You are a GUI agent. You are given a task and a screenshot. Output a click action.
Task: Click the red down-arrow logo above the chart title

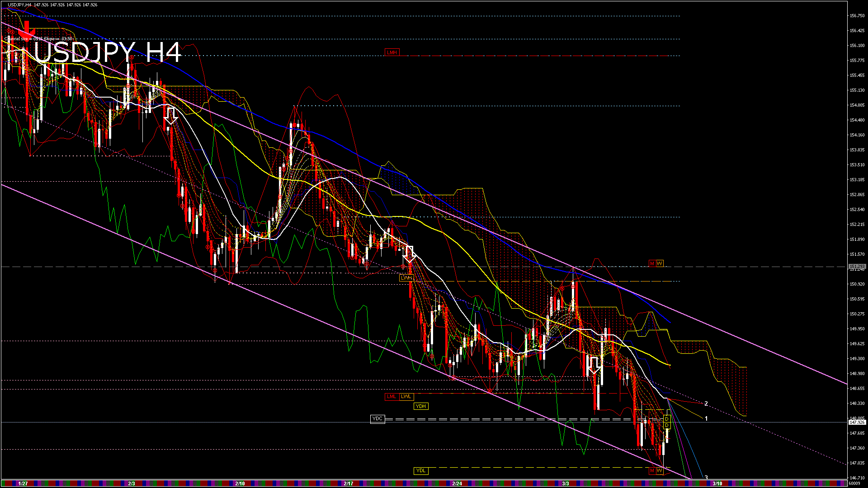click(x=27, y=30)
